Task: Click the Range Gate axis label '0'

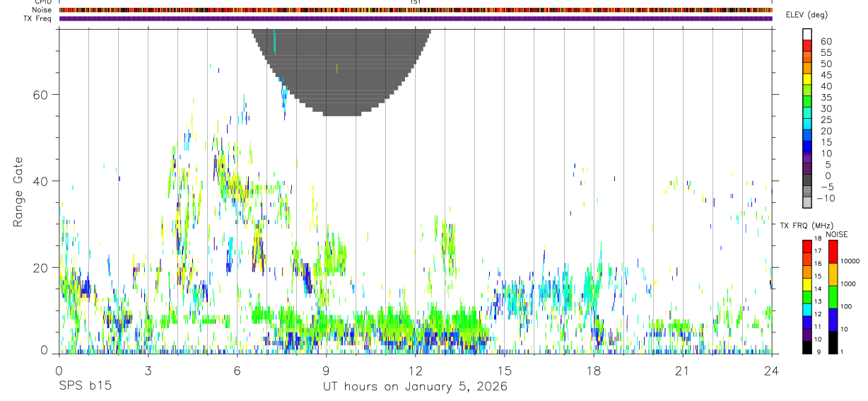Action: click(44, 350)
